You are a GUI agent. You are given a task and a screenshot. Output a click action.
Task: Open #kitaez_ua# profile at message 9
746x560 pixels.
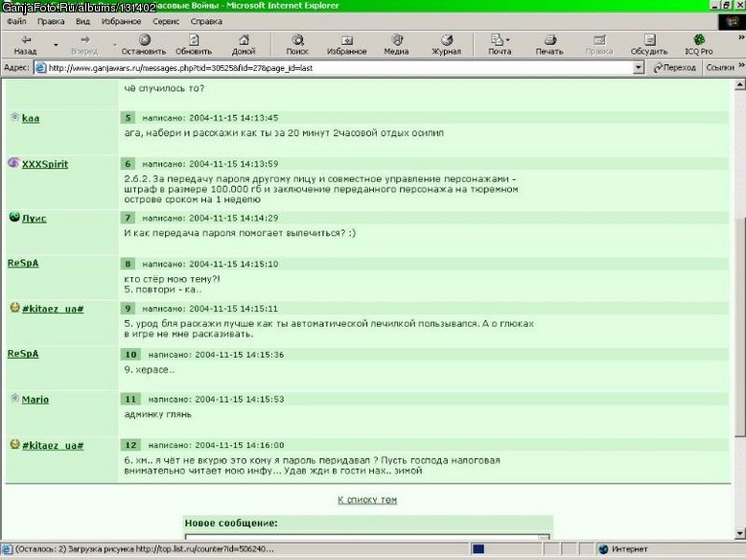(53, 309)
